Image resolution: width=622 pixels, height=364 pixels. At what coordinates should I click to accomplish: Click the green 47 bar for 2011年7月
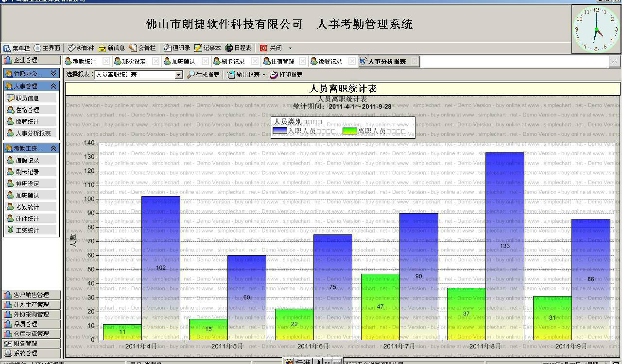tap(380, 307)
